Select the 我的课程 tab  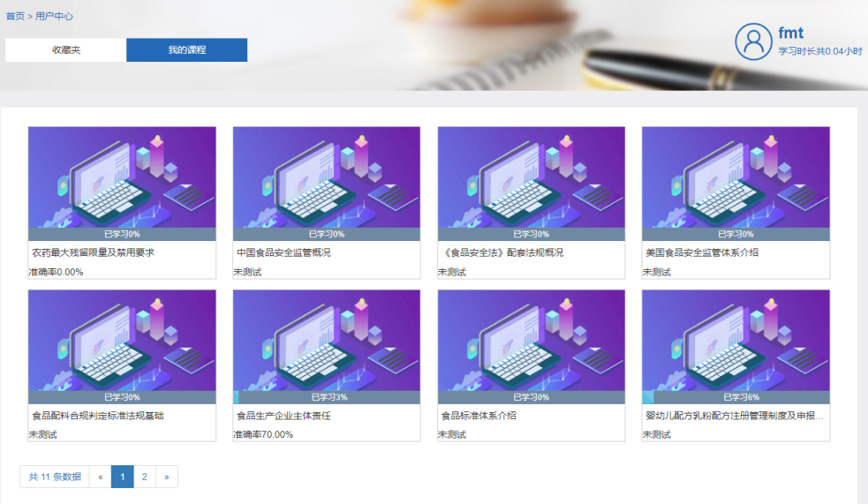click(x=186, y=50)
